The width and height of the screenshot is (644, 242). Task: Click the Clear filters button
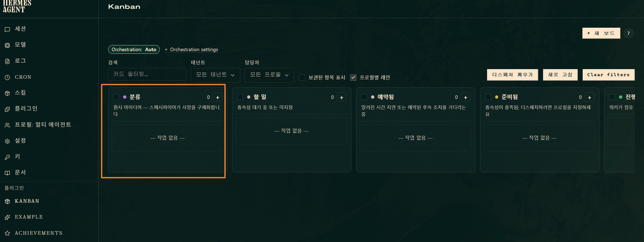(x=608, y=75)
